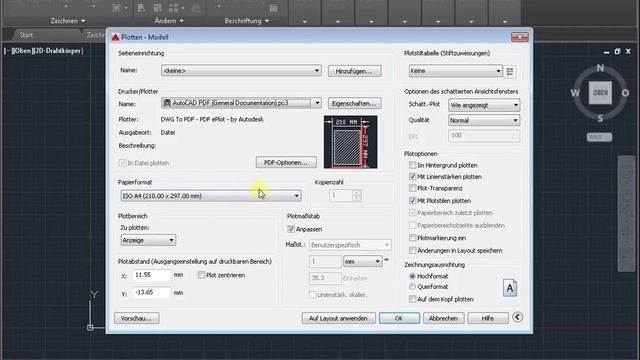
Task: Open the mm units dropdown
Action: (x=362, y=261)
